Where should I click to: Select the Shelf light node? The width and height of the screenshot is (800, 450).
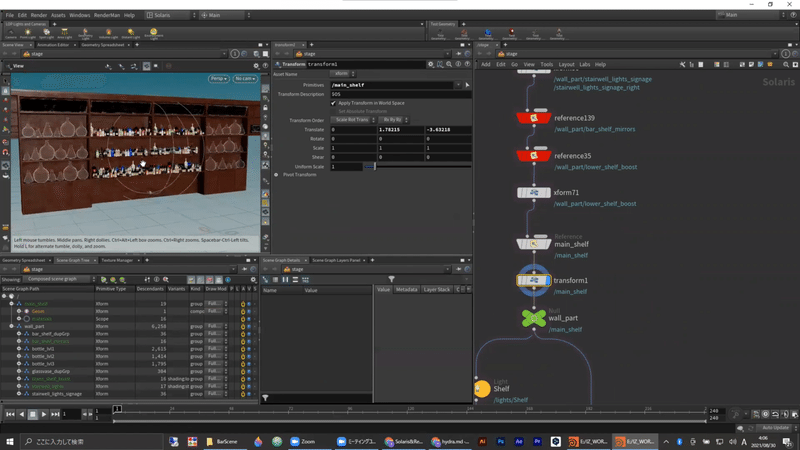(x=482, y=389)
